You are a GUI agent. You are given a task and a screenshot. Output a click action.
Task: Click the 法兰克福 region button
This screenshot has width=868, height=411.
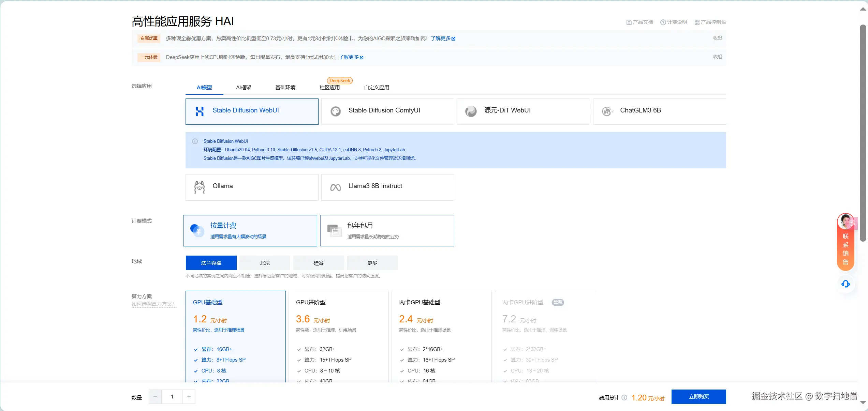(x=211, y=263)
